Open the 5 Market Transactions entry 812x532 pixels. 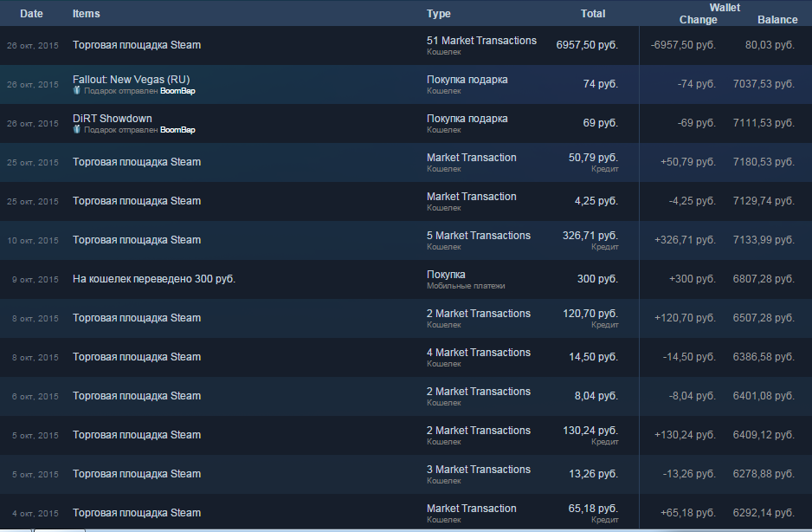pyautogui.click(x=479, y=236)
